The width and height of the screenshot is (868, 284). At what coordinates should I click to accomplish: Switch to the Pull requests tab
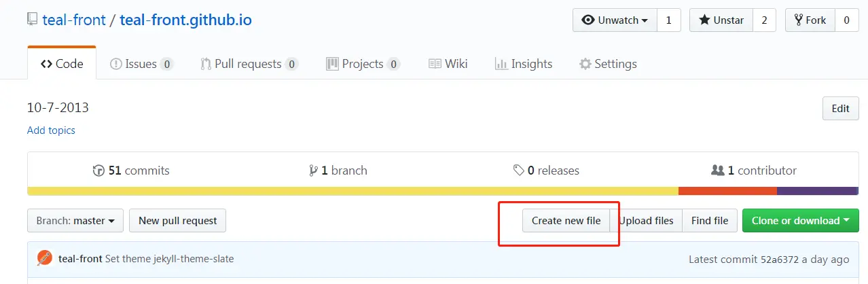[x=249, y=64]
